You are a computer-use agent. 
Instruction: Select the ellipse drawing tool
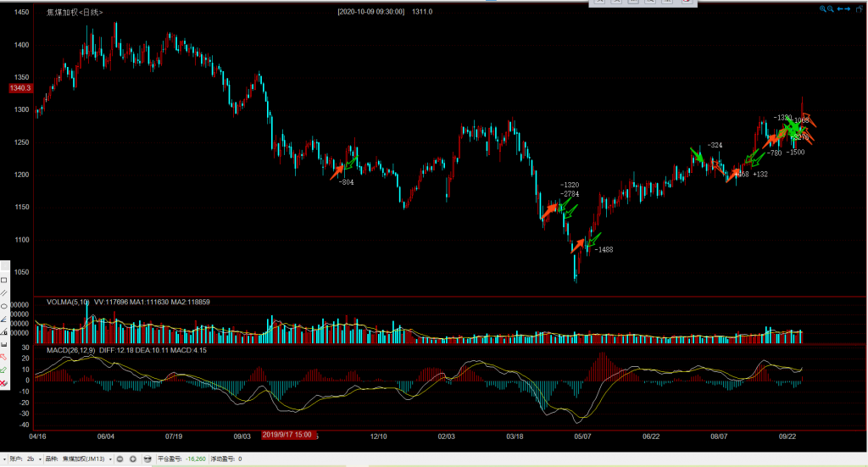(4, 305)
